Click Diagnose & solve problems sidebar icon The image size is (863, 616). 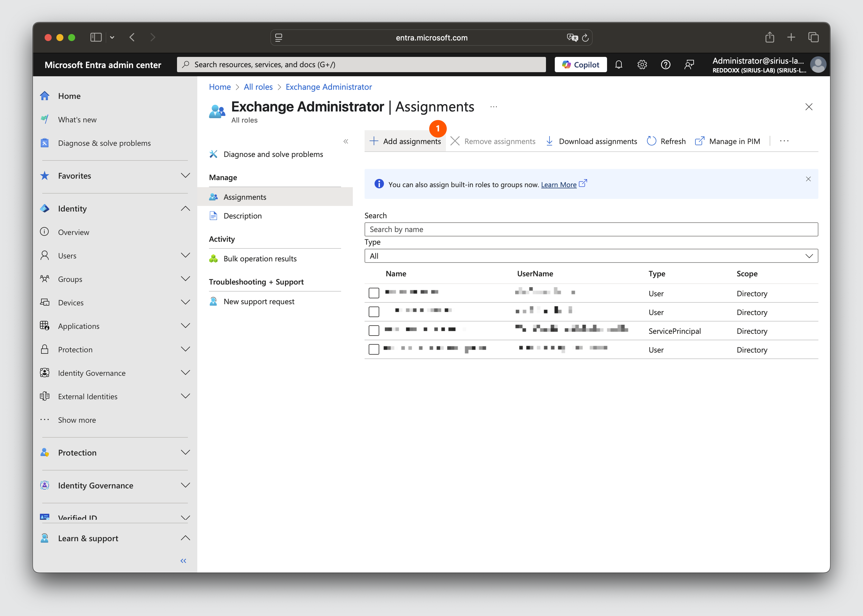(x=45, y=143)
